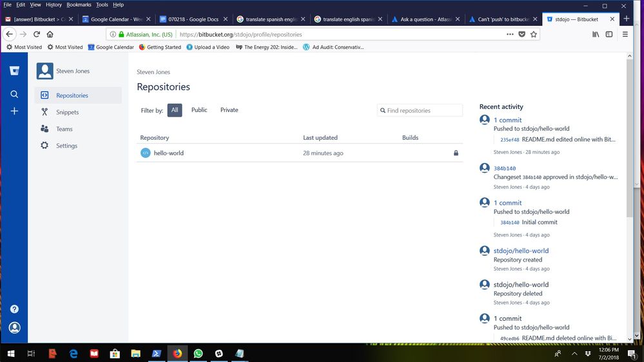The width and height of the screenshot is (644, 362).
Task: Save page to Pocket icon
Action: click(x=522, y=35)
